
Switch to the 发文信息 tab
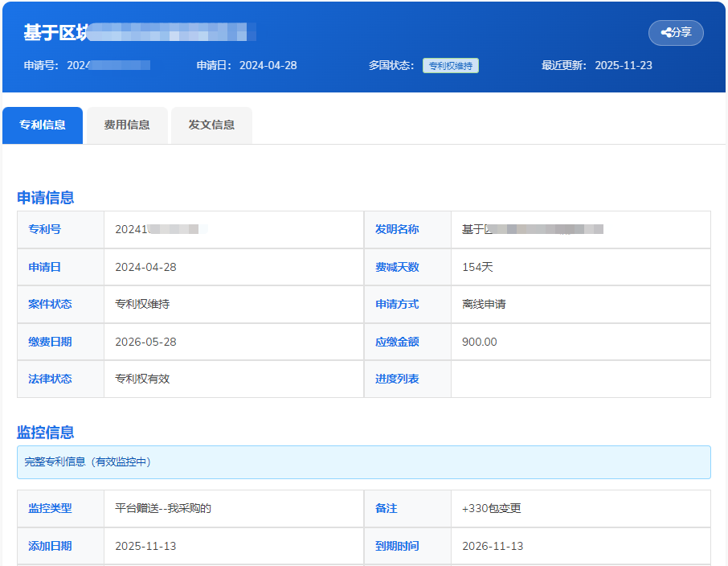click(x=211, y=125)
